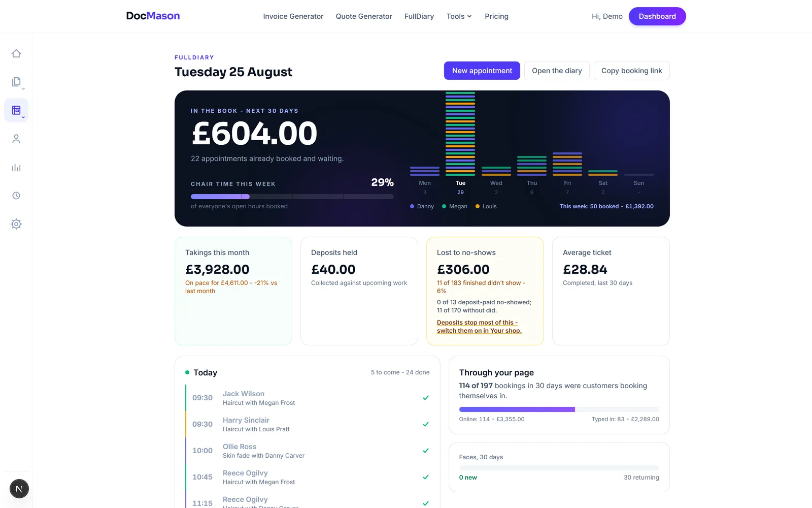Viewport: 812px width, 508px height.
Task: Click 'Typed in: 83 - £2,289.00' text
Action: 625,419
